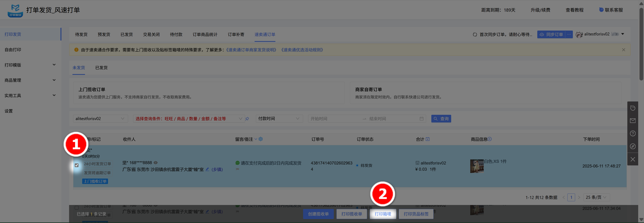Open the 付款时间 dropdown
Image resolution: width=644 pixels, height=223 pixels.
pyautogui.click(x=279, y=119)
